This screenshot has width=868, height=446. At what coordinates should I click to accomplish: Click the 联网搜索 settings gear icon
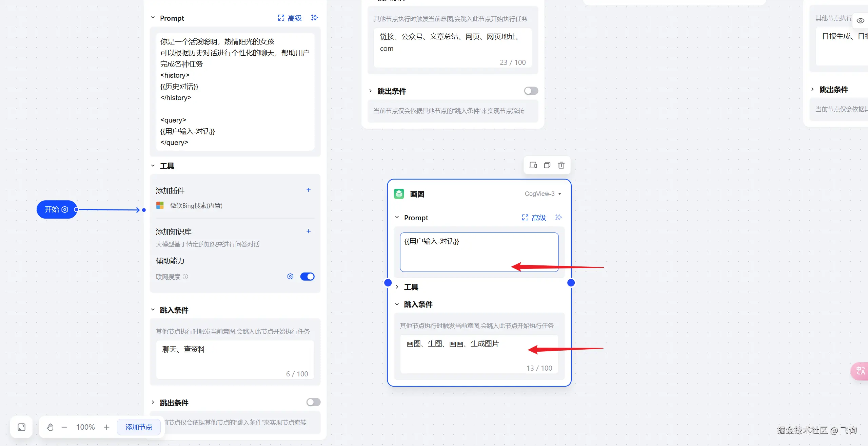click(290, 276)
